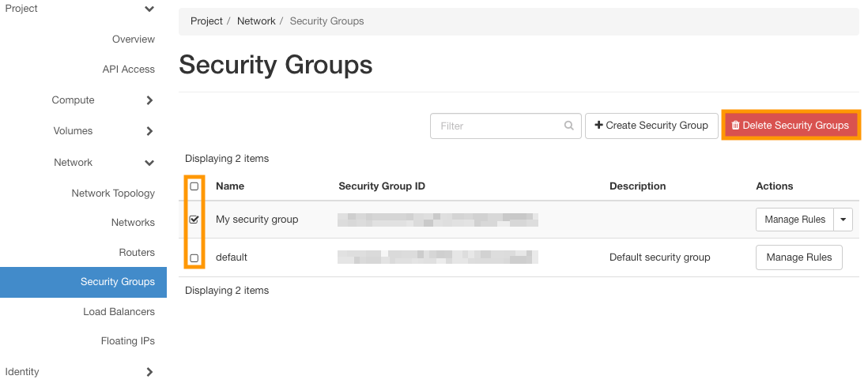Click the Compute label in the sidebar

73,100
